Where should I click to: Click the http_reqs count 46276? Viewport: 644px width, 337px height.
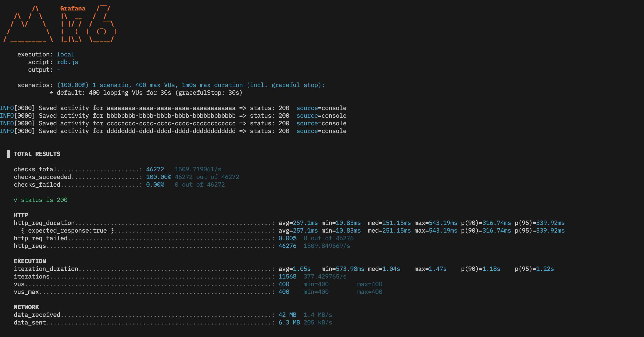tap(287, 246)
